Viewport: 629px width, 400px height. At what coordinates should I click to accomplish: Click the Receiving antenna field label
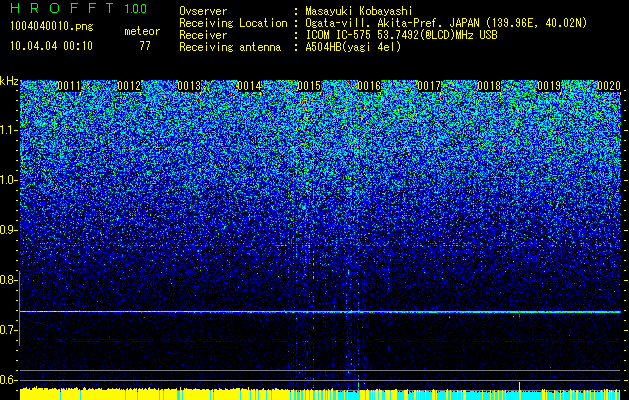(230, 47)
